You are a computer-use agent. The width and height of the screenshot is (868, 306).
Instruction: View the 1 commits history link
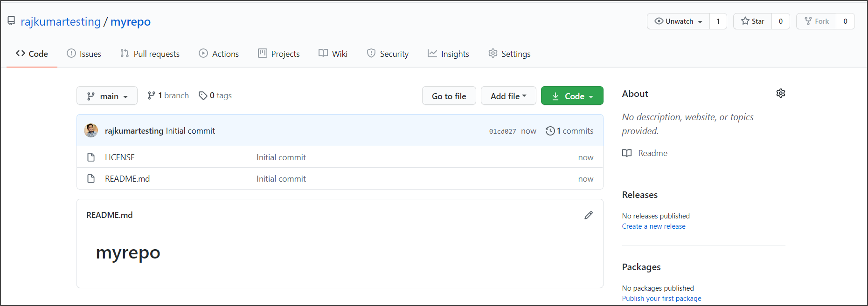coord(569,131)
